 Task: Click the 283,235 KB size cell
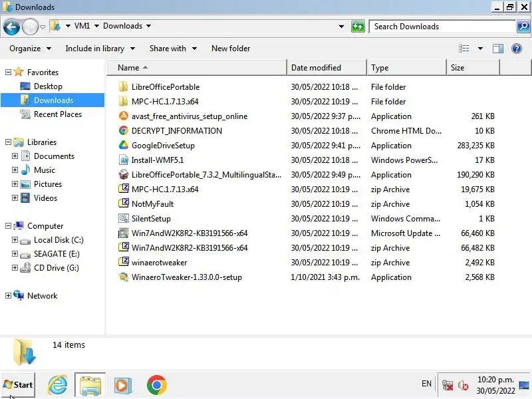(x=475, y=145)
